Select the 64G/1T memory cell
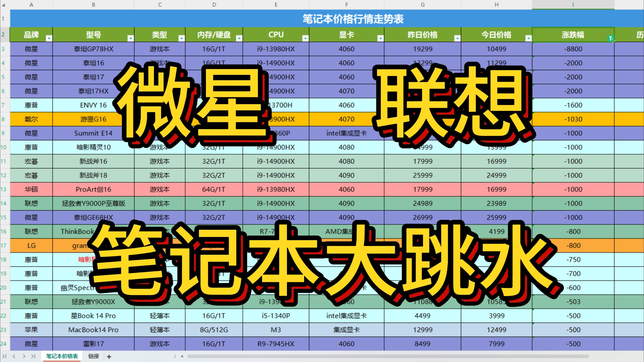The width and height of the screenshot is (644, 362). click(214, 189)
